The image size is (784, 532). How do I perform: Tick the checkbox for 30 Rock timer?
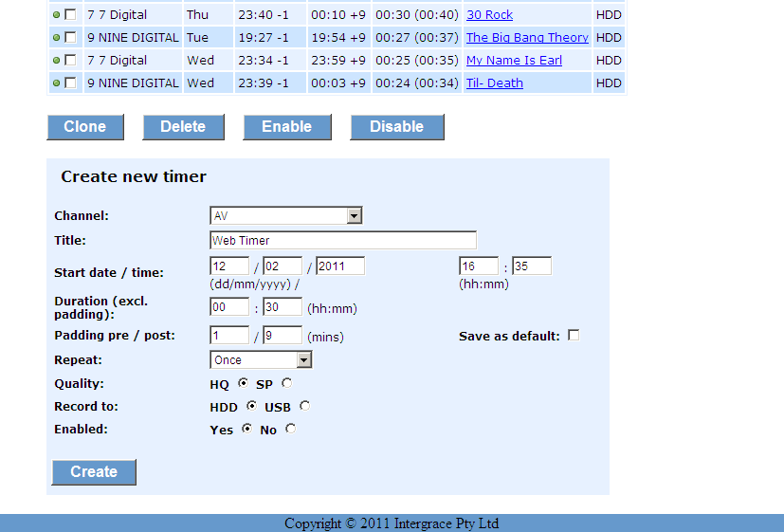point(70,14)
